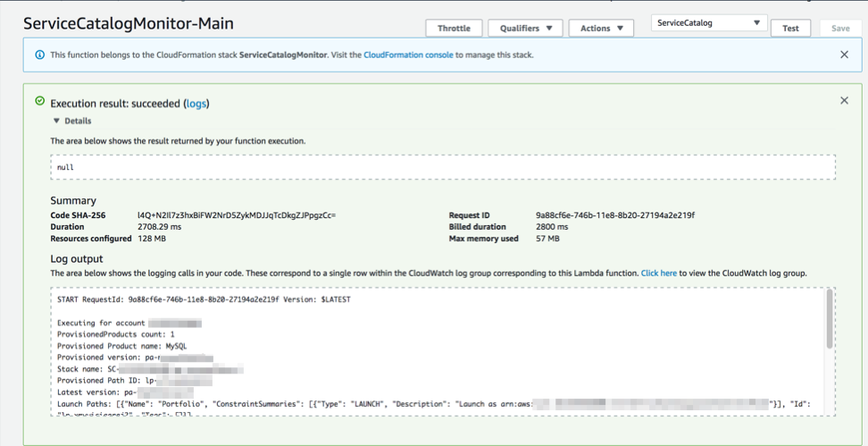The width and height of the screenshot is (868, 446).
Task: Open the CloudFormation console link
Action: [x=408, y=55]
